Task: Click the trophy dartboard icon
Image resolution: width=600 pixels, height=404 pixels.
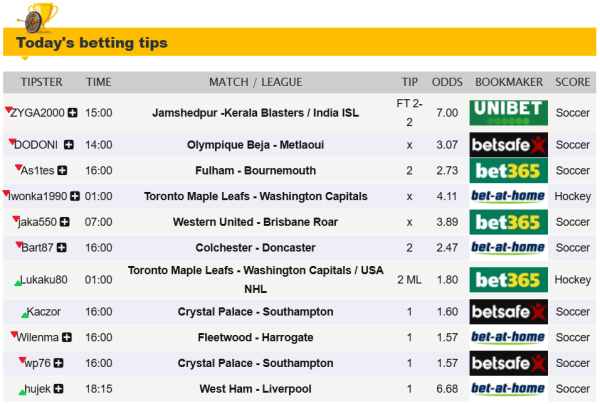Action: point(37,14)
